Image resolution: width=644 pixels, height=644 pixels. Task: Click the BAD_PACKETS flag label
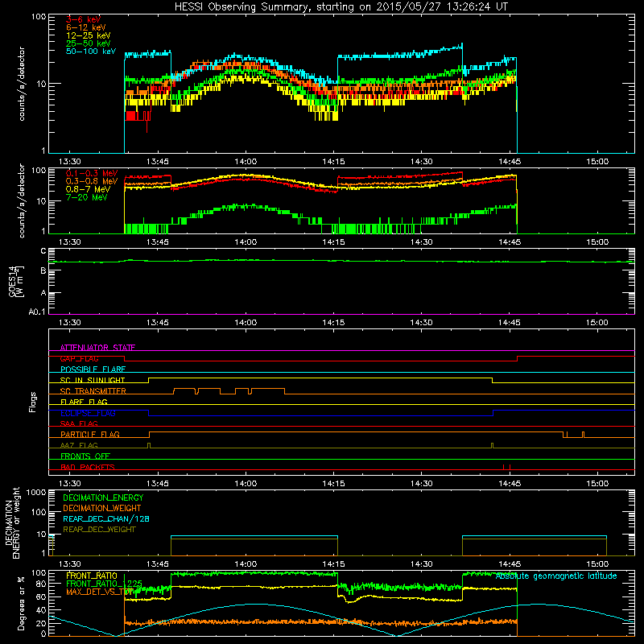point(88,467)
